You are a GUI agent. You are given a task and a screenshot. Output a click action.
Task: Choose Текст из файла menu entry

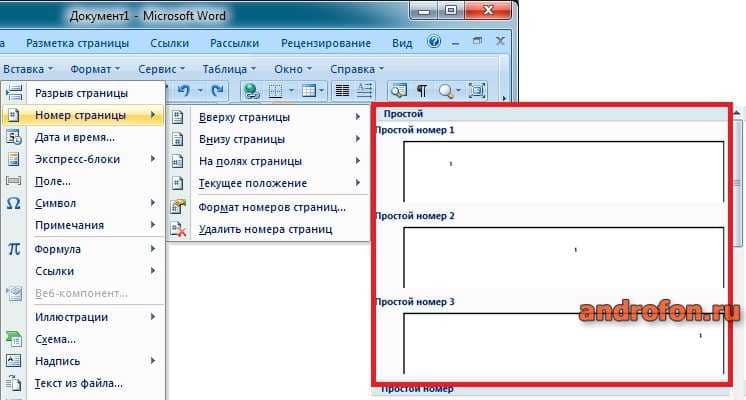pyautogui.click(x=83, y=383)
